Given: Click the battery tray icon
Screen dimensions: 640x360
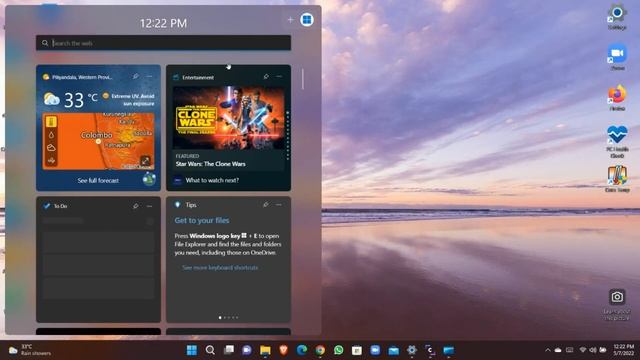Looking at the screenshot, I should tap(602, 350).
